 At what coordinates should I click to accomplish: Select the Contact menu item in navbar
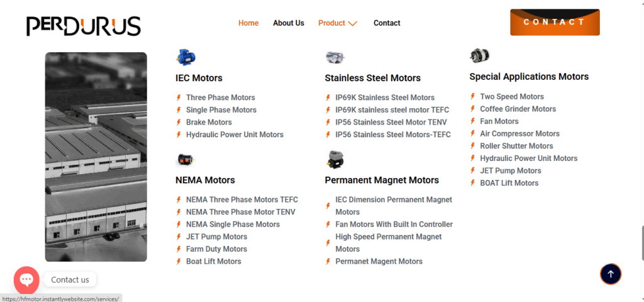(x=387, y=23)
